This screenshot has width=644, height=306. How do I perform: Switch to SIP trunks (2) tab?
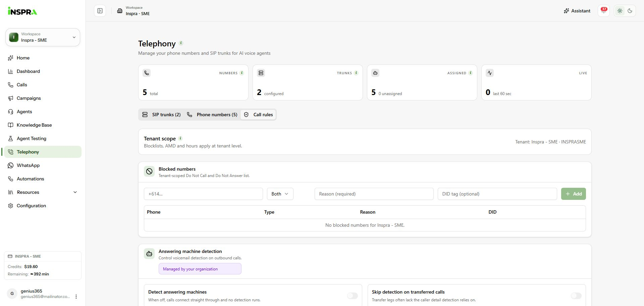pyautogui.click(x=162, y=115)
